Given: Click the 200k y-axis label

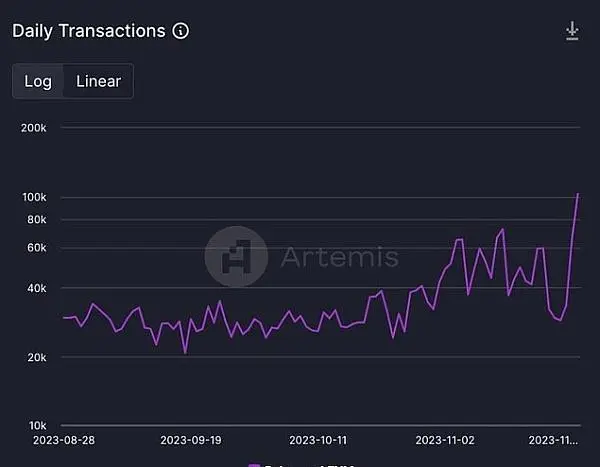Looking at the screenshot, I should pos(34,128).
